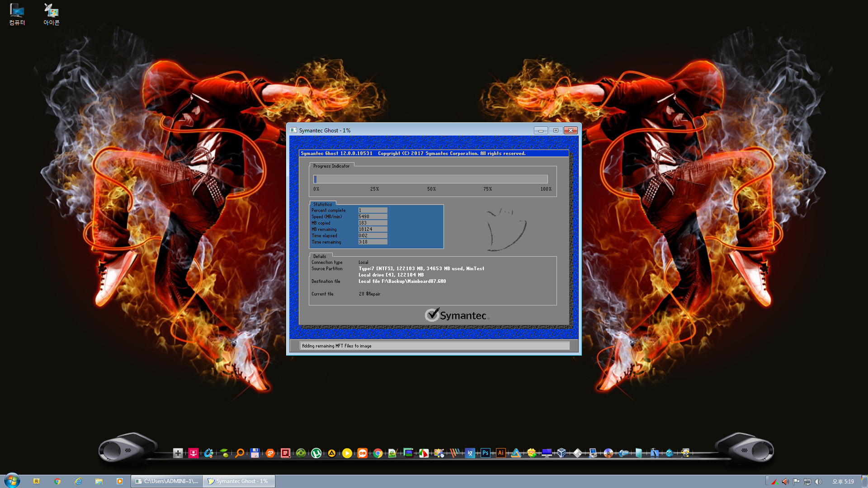Click the Symantec logo in Ghost window

coord(457,315)
